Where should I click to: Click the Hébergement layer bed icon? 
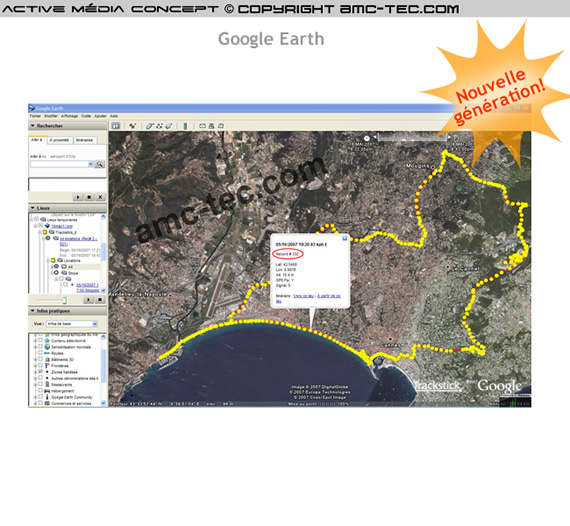click(47, 391)
